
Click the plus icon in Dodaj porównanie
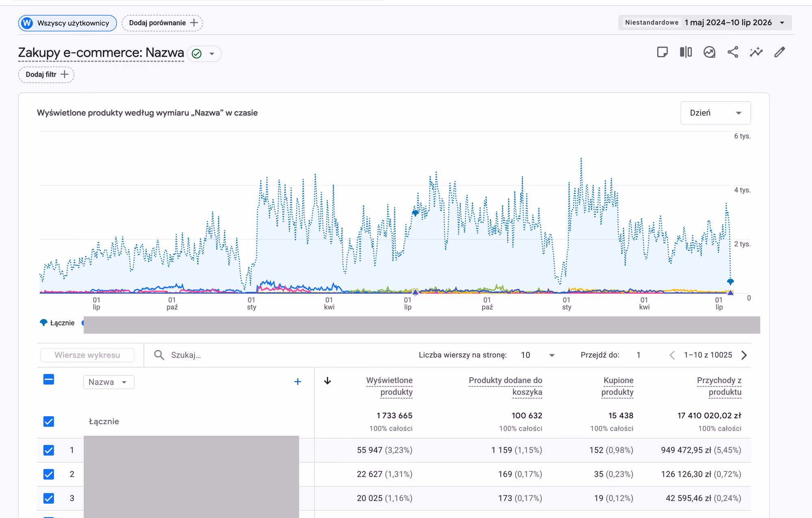pos(194,23)
